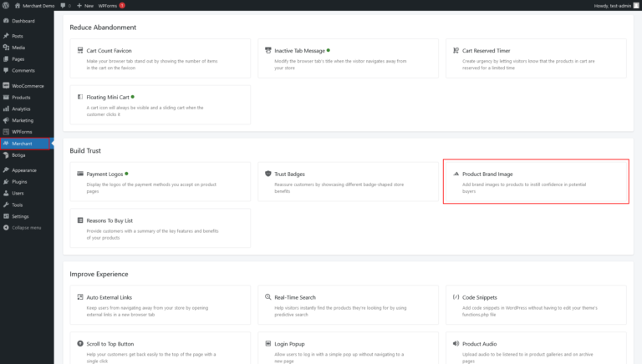Collapse the admin sidebar menu
Viewport: 642px width, 364px height.
coord(23,228)
